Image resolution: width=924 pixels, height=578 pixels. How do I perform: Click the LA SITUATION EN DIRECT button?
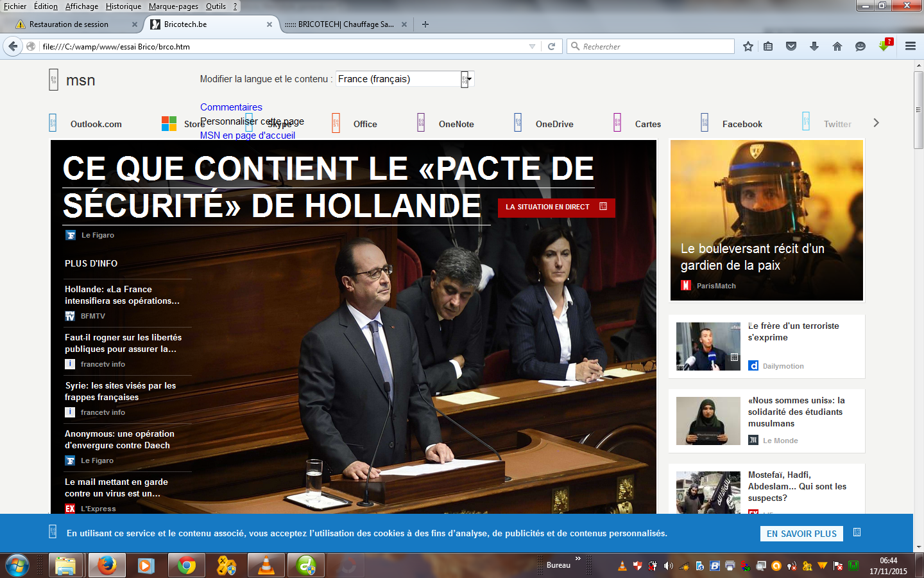click(556, 207)
